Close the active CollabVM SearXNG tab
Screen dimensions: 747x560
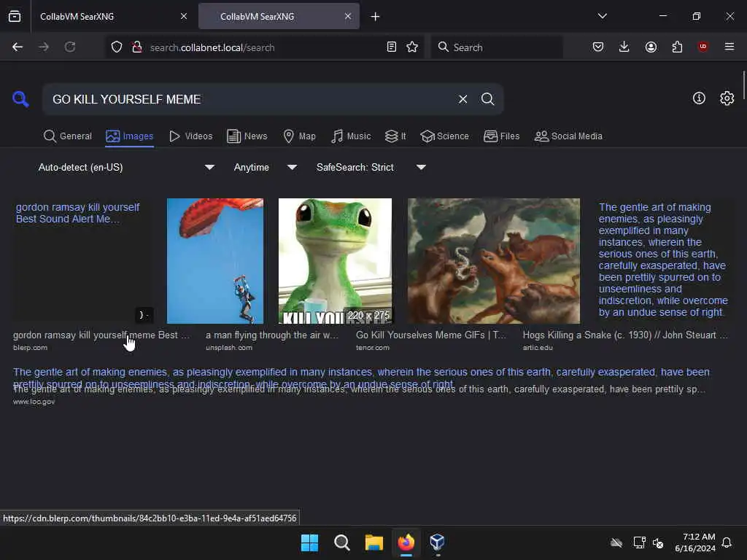(x=348, y=16)
